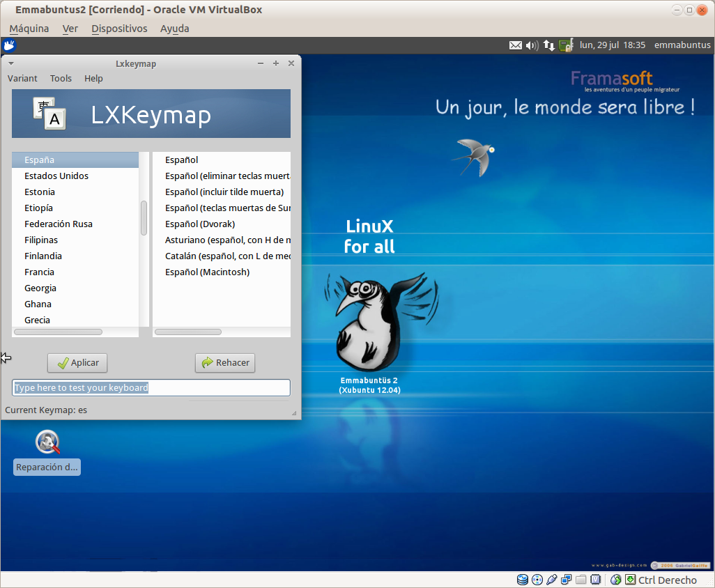
Task: Open the Dispositivos menu in VirtualBox
Action: click(x=119, y=29)
